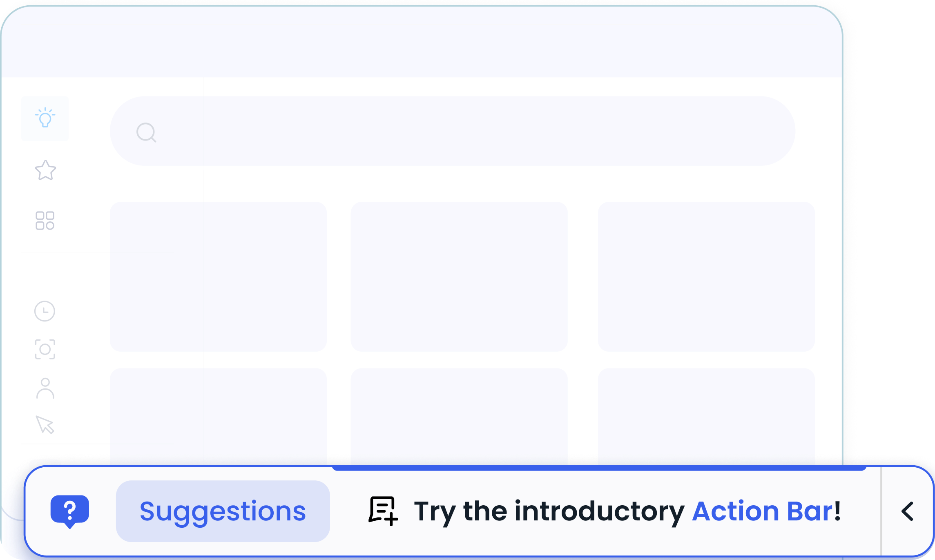Select the grid apps sidebar icon
The width and height of the screenshot is (935, 560).
pos(45,221)
